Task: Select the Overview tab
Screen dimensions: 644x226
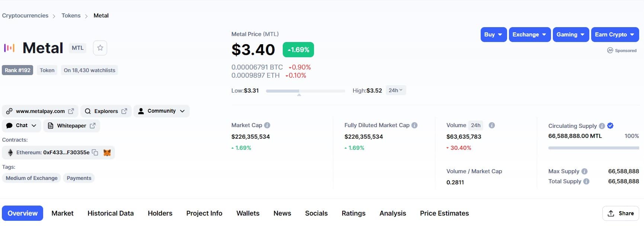Action: pos(22,213)
